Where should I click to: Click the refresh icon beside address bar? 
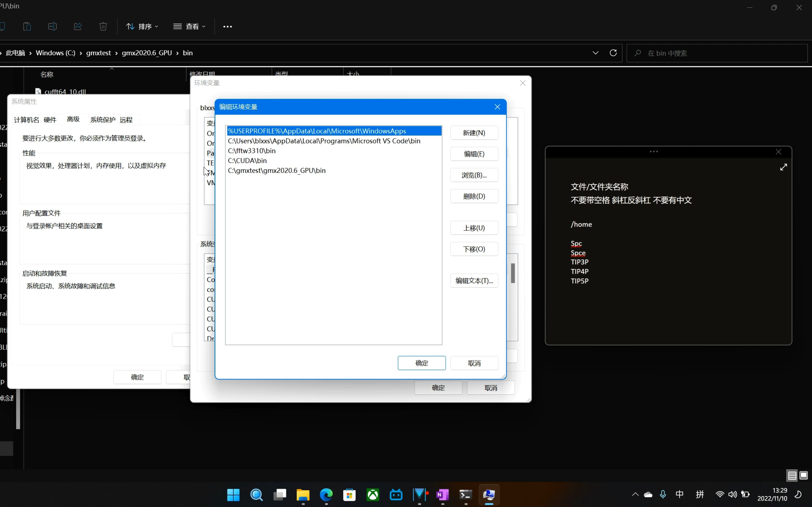coord(613,53)
